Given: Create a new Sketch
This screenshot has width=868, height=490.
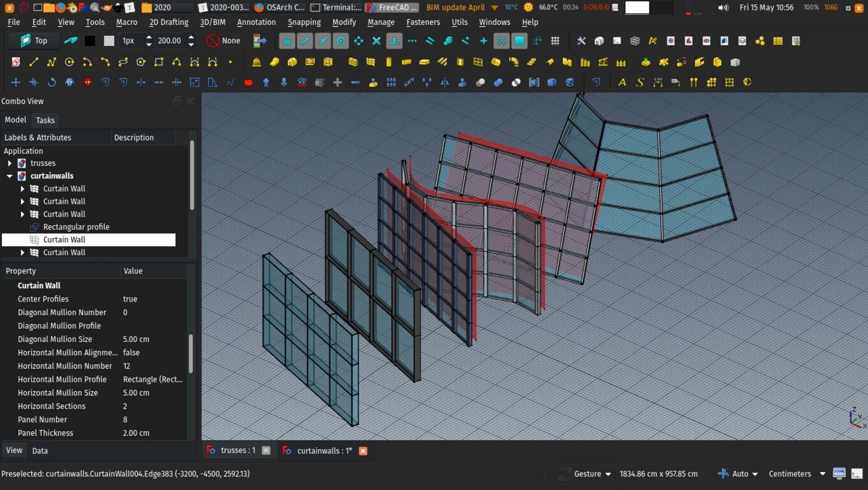Looking at the screenshot, I should point(16,62).
